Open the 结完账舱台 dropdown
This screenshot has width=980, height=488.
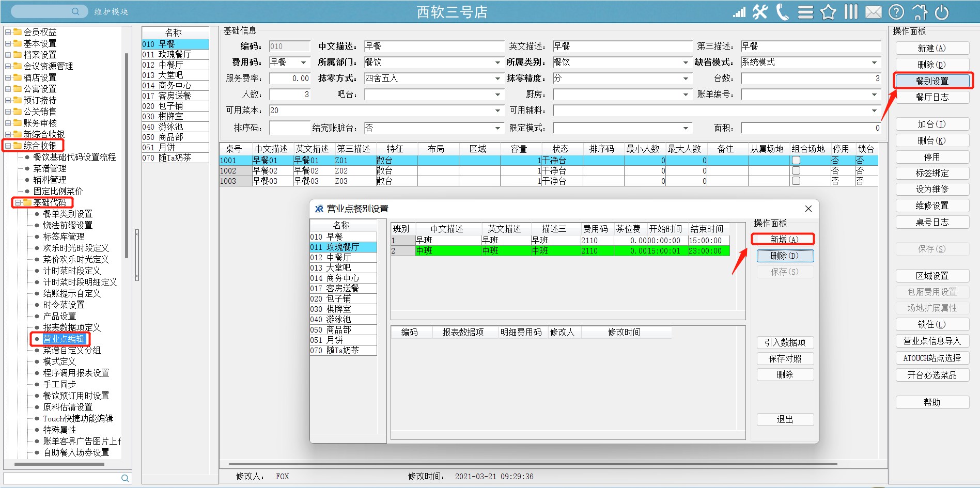[497, 128]
